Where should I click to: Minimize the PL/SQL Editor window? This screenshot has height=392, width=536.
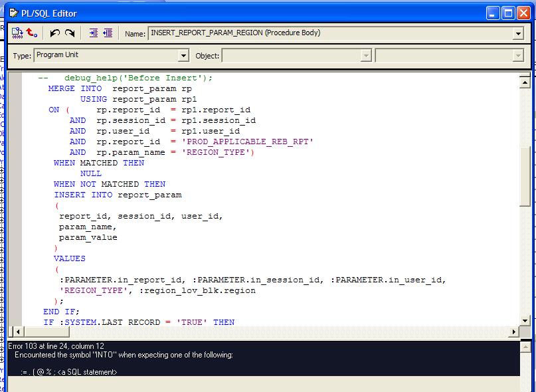pyautogui.click(x=493, y=13)
